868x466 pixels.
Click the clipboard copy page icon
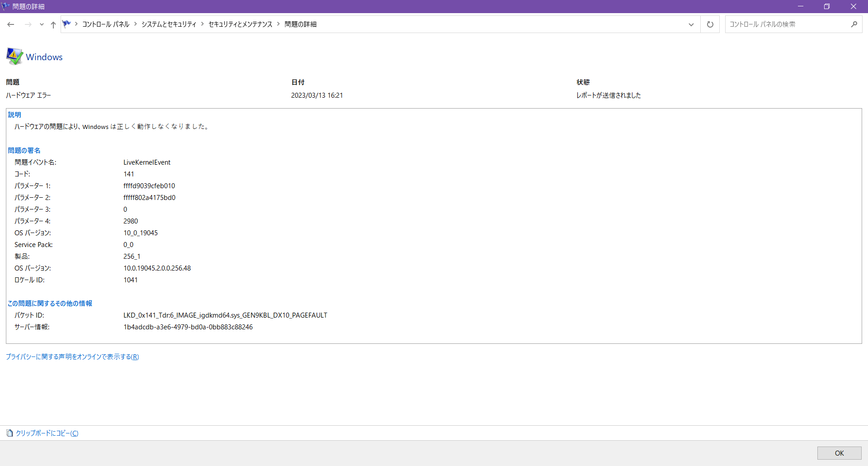(9, 433)
